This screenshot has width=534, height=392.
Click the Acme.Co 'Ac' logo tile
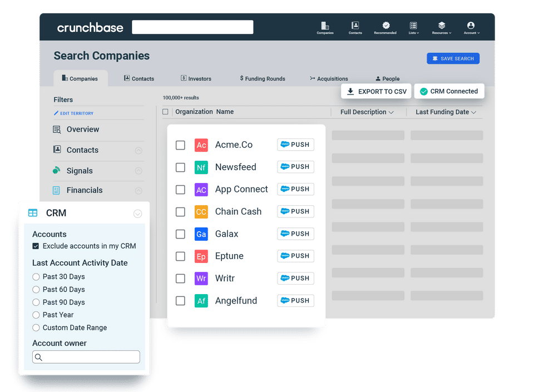[201, 145]
